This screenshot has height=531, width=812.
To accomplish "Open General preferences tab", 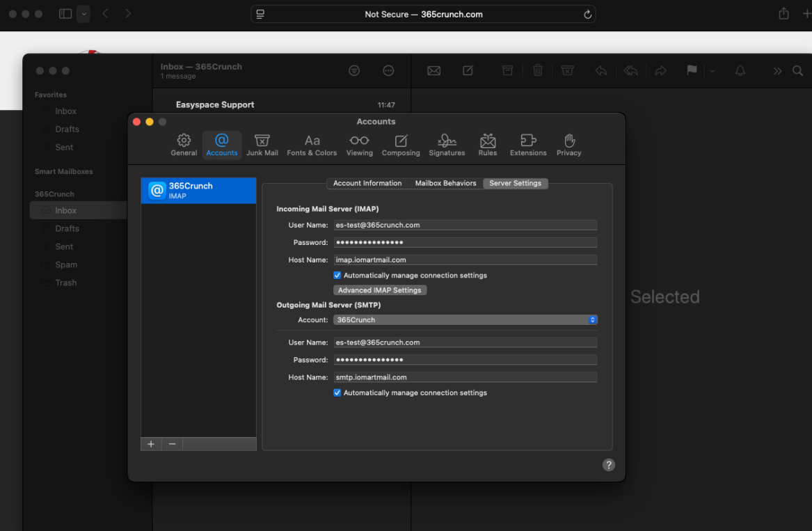I will point(184,145).
